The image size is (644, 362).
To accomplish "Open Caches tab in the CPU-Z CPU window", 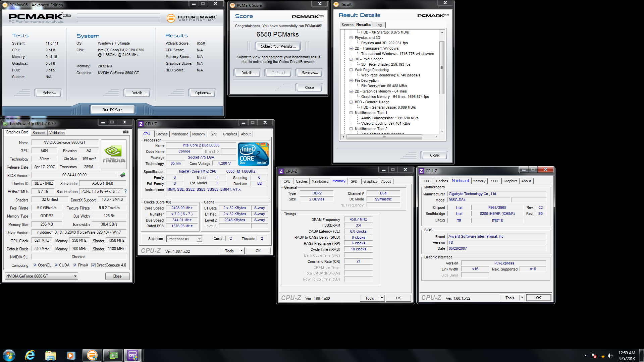I will (161, 134).
